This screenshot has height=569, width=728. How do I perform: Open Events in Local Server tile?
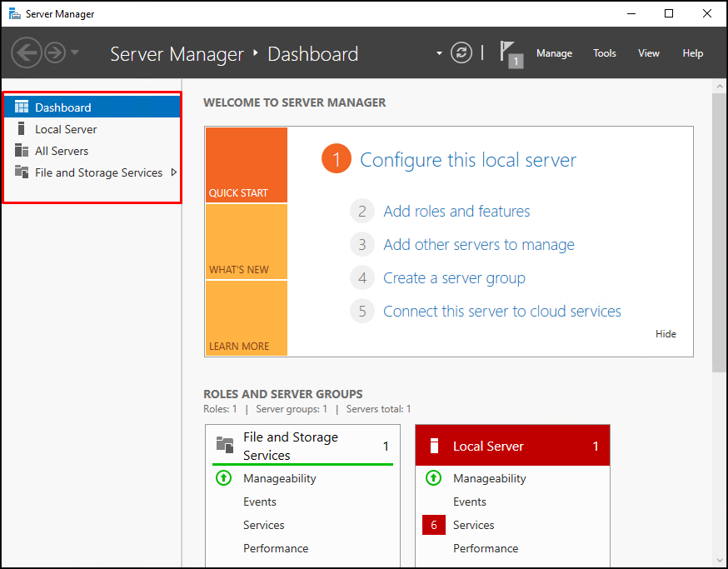coord(470,502)
